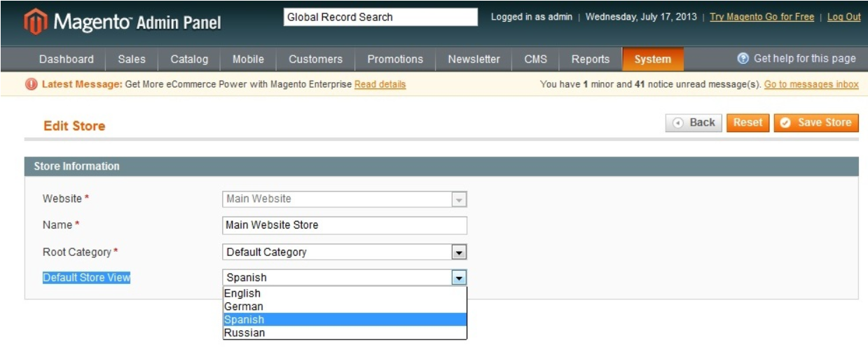Open the Catalog menu

[x=189, y=60]
